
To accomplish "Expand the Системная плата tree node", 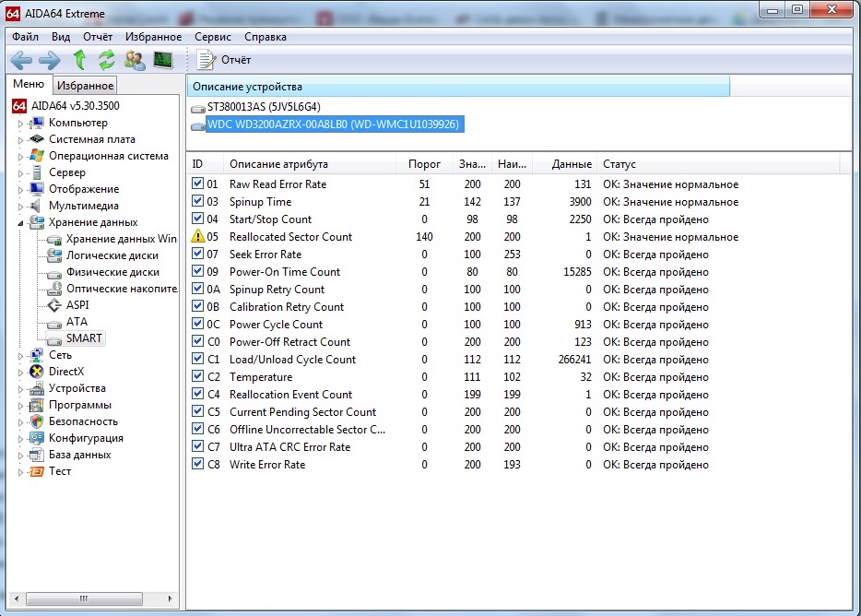I will (x=20, y=140).
